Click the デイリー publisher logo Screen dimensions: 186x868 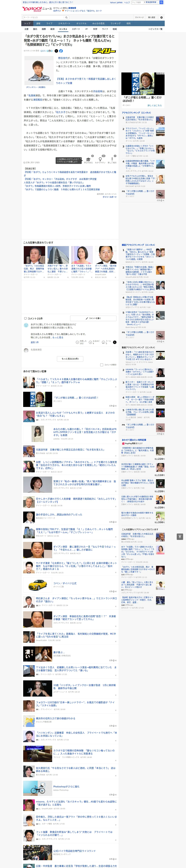(104, 51)
